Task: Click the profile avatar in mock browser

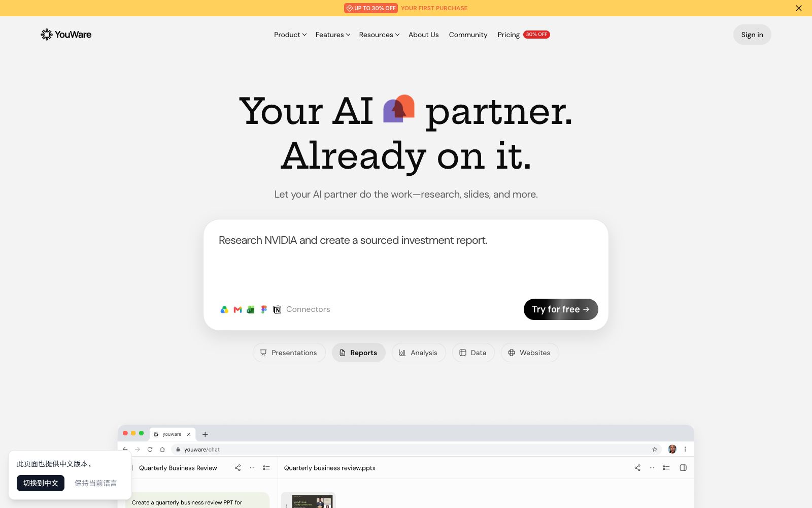Action: tap(672, 449)
